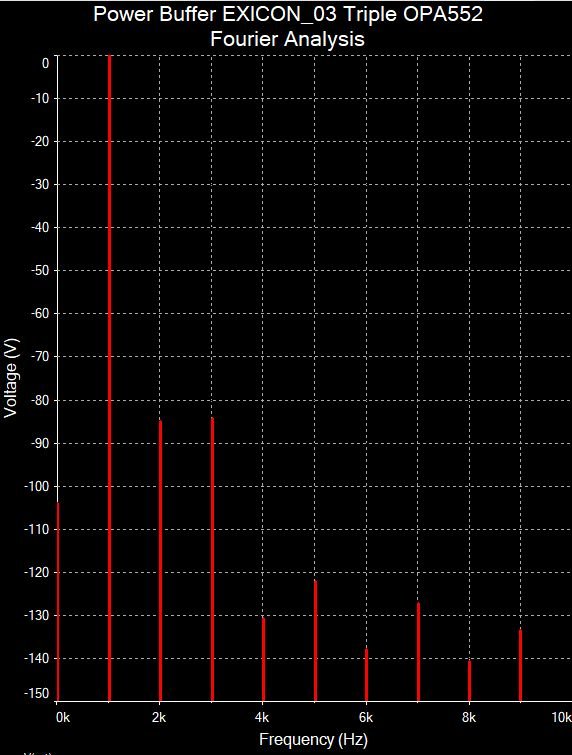Click the chart title 'Power Buffer EXICON_03 Triple OPA552'

pyautogui.click(x=288, y=14)
